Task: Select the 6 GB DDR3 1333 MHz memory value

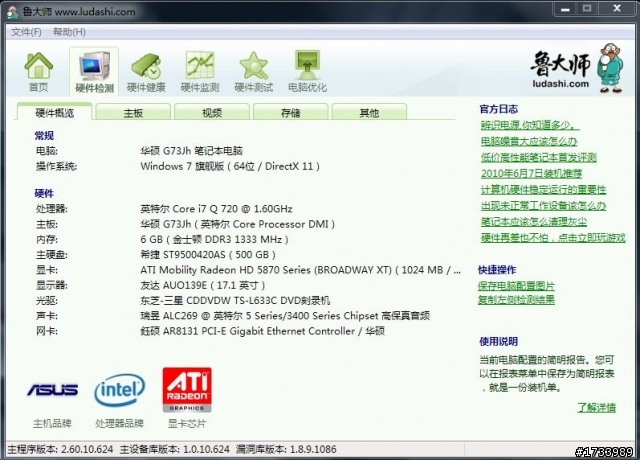Action: point(214,239)
